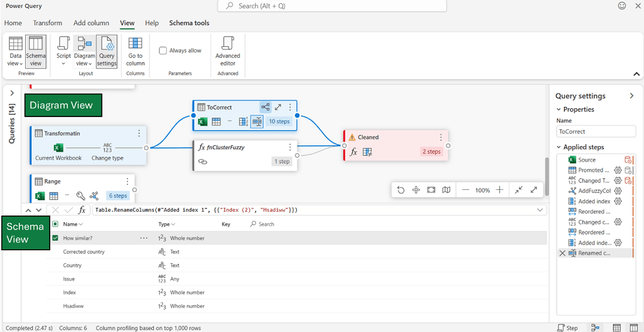Click the key icon in Range node
This screenshot has width=644, height=332.
point(80,196)
